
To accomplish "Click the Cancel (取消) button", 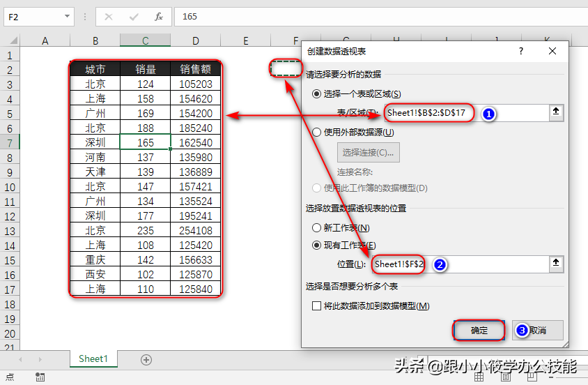I will point(538,331).
